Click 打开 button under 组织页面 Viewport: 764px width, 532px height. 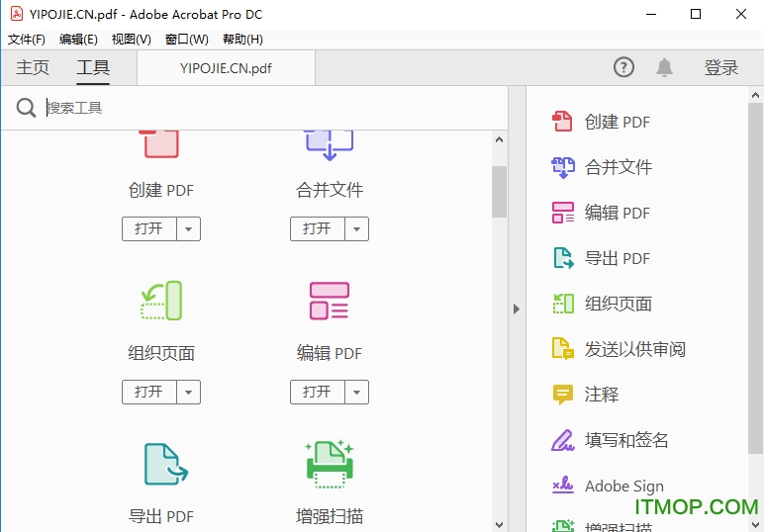(x=149, y=392)
